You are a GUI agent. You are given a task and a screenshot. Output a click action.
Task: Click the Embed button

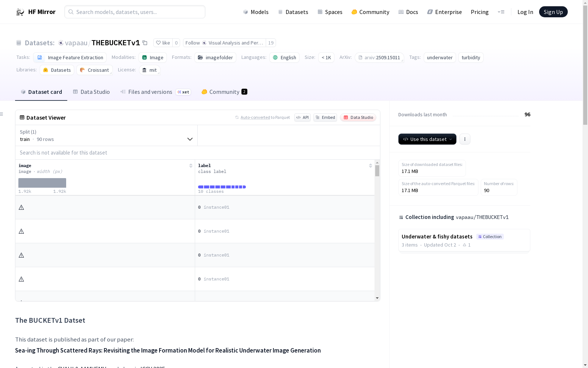pyautogui.click(x=325, y=117)
